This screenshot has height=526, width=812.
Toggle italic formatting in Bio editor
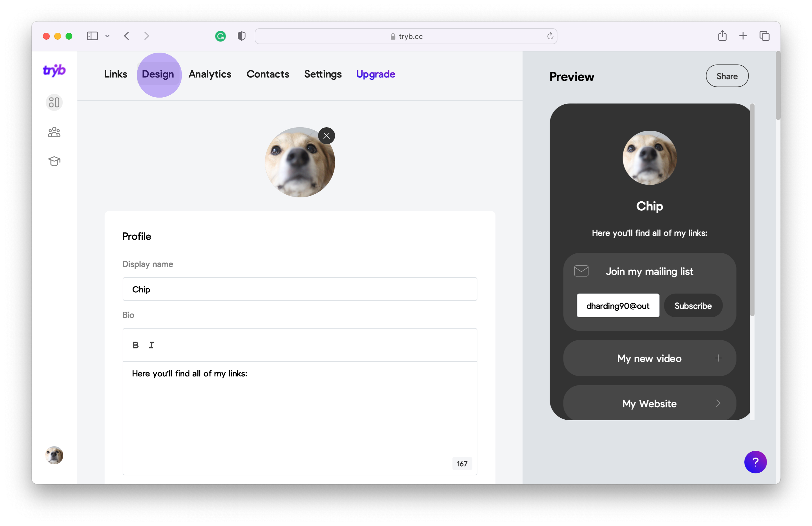click(x=152, y=345)
